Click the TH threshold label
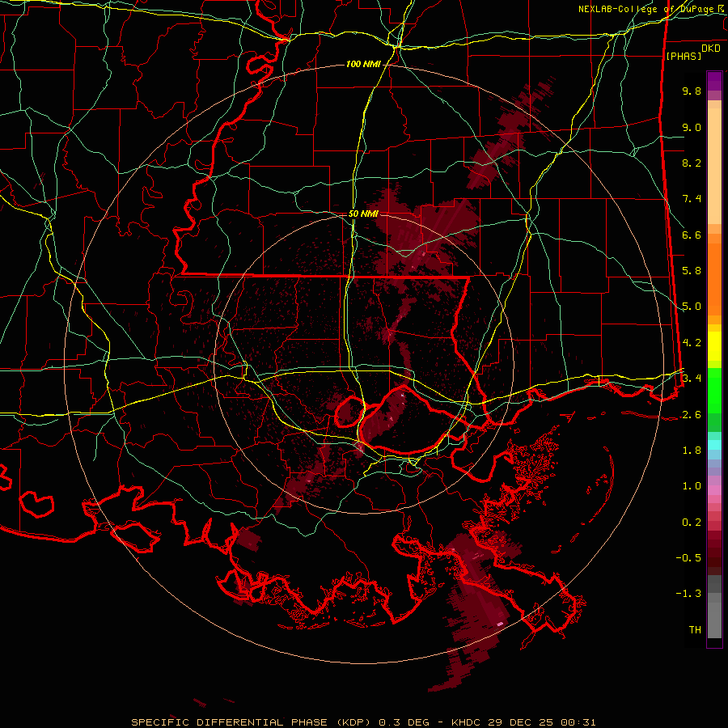The width and height of the screenshot is (728, 728). [695, 630]
